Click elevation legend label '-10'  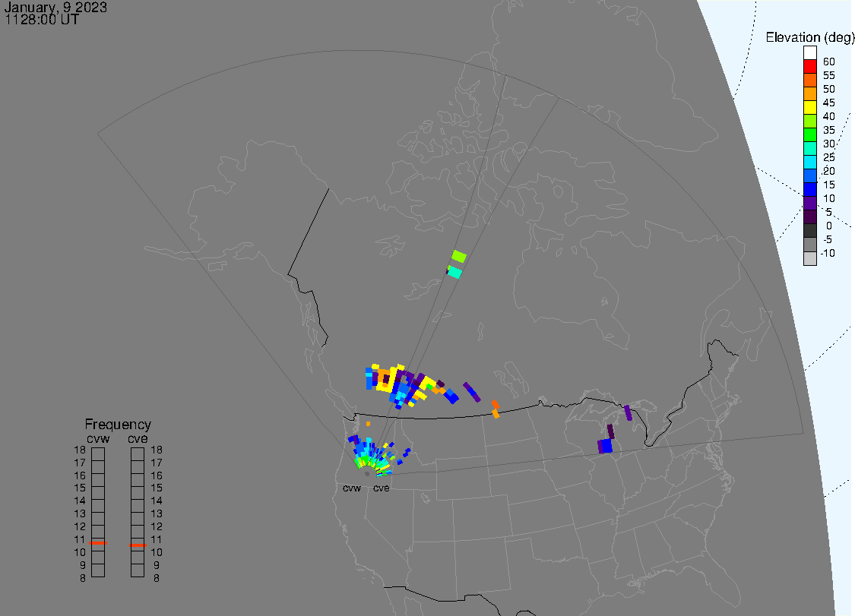pos(828,253)
